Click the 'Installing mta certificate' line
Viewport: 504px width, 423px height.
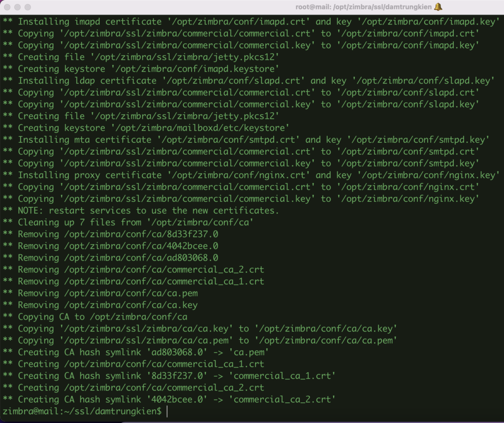(246, 140)
